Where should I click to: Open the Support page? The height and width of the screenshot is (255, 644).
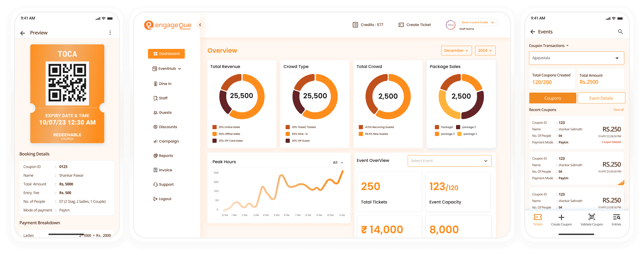tap(163, 184)
